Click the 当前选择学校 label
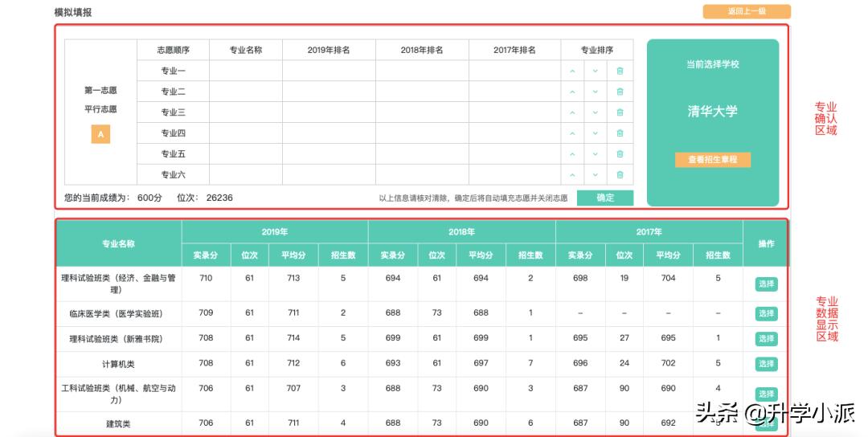The width and height of the screenshot is (868, 437). pos(712,64)
